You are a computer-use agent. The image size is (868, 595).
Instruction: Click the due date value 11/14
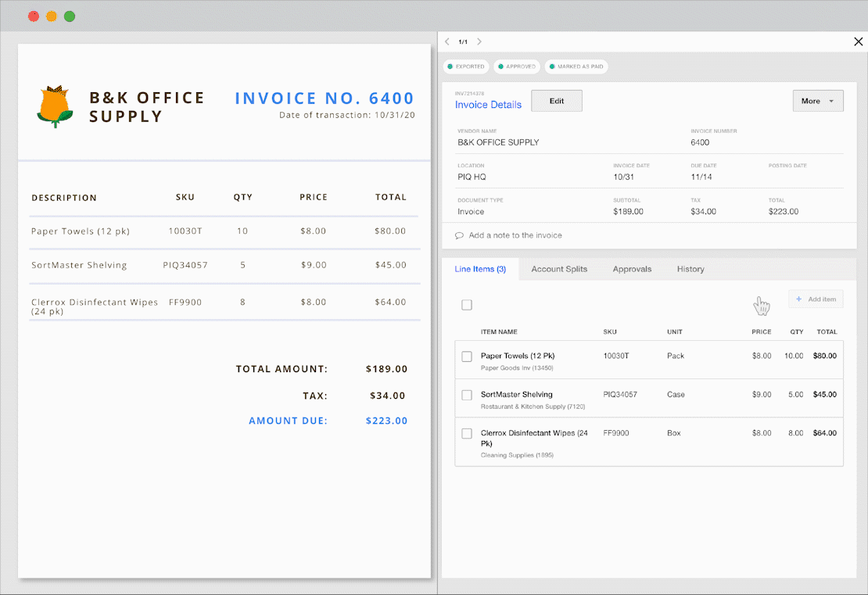[701, 177]
